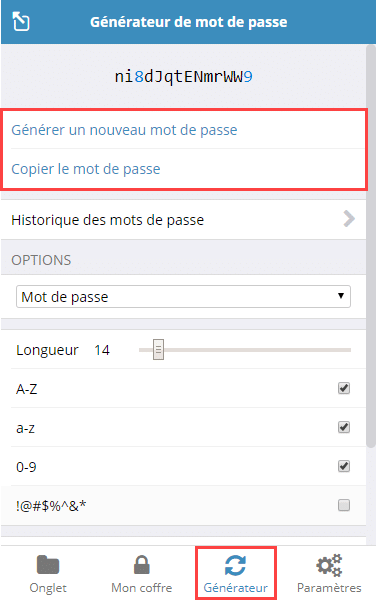Select the Générateur refresh icon

point(235,565)
